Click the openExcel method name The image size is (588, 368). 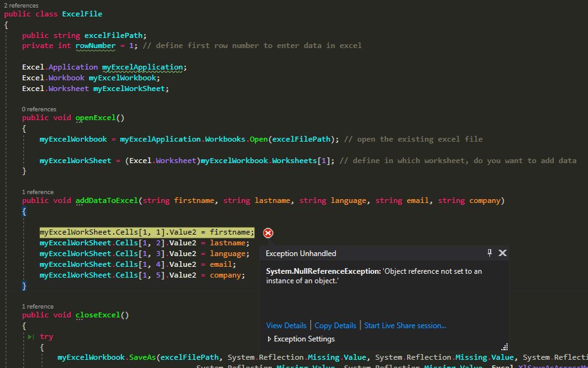[96, 118]
